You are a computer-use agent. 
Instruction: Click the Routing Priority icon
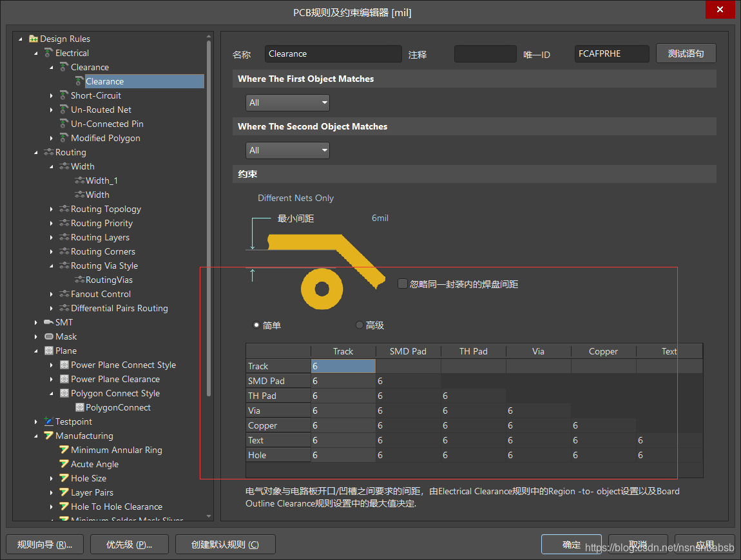tap(64, 223)
